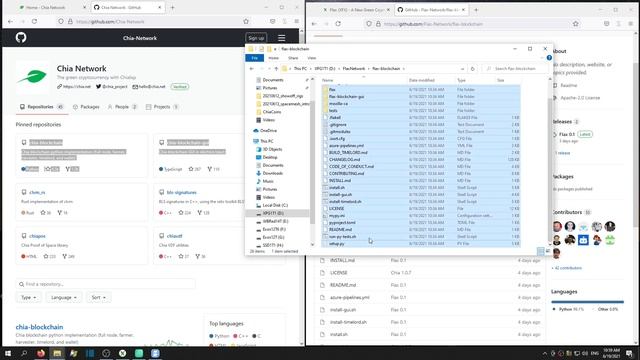Open the notification center in the system tray
The height and width of the screenshot is (360, 640).
coord(629,353)
